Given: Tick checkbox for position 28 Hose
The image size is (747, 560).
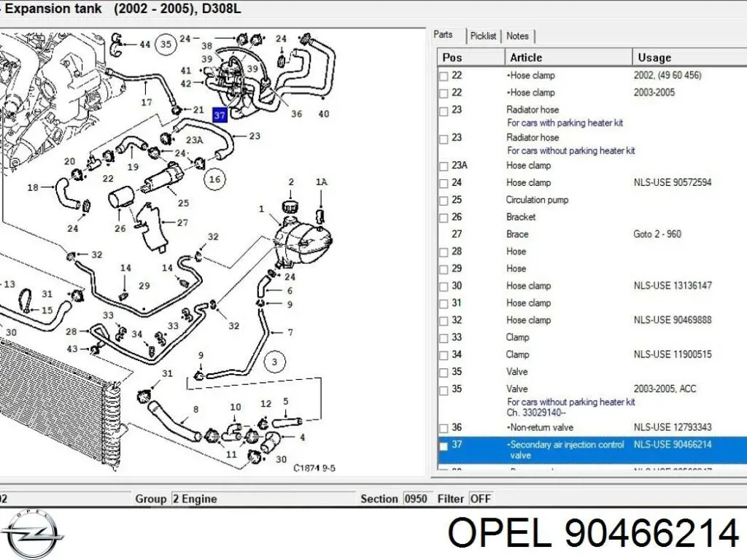Looking at the screenshot, I should click(x=444, y=252).
